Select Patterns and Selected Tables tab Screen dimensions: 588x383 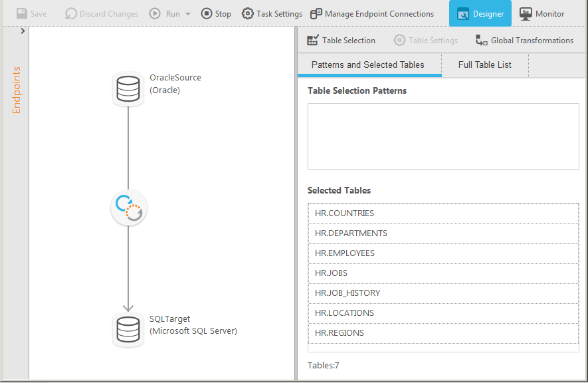click(367, 65)
